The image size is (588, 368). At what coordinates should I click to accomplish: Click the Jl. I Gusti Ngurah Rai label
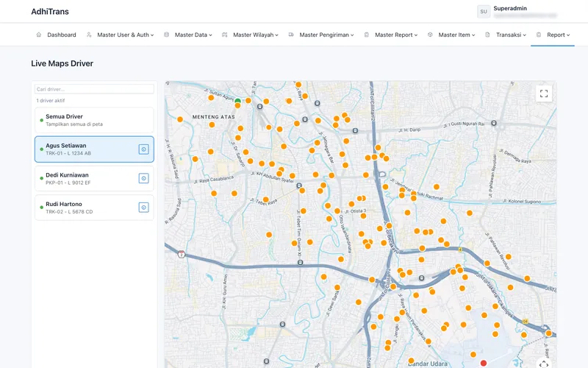coord(464,124)
